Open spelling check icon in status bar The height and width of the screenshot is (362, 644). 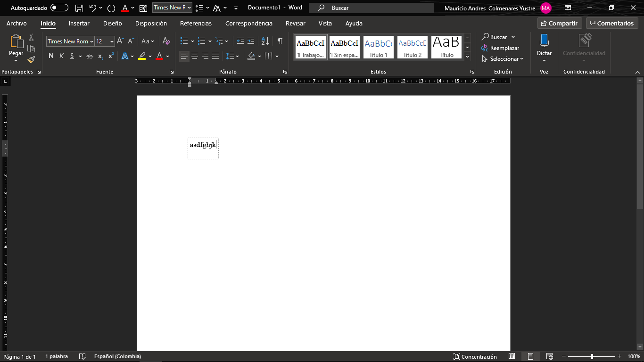pos(83,357)
